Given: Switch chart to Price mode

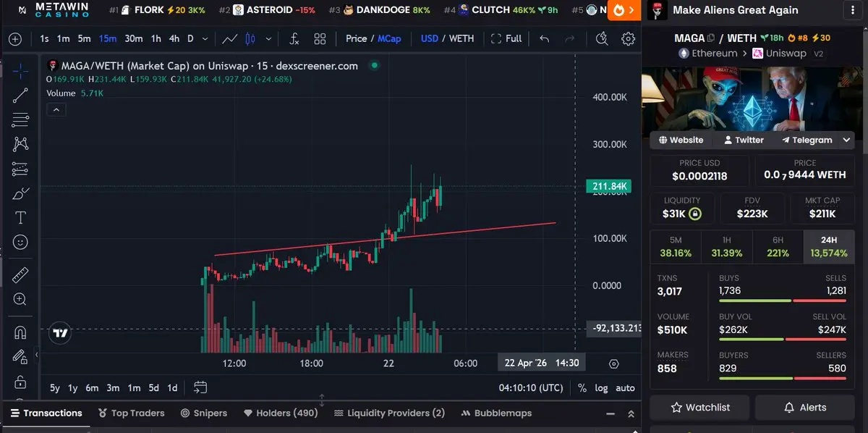Looking at the screenshot, I should [356, 38].
